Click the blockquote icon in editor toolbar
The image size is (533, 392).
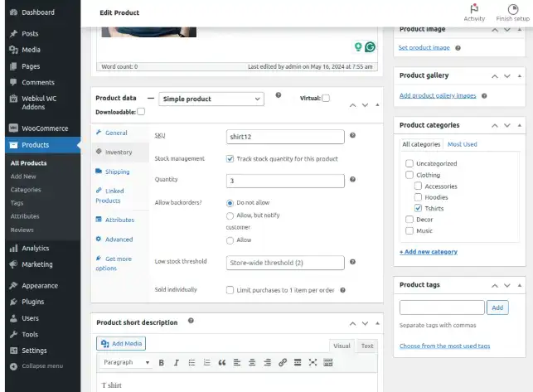pyautogui.click(x=221, y=362)
